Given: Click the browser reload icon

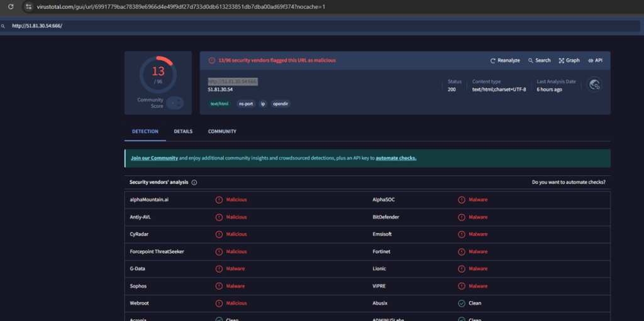Looking at the screenshot, I should pos(11,6).
